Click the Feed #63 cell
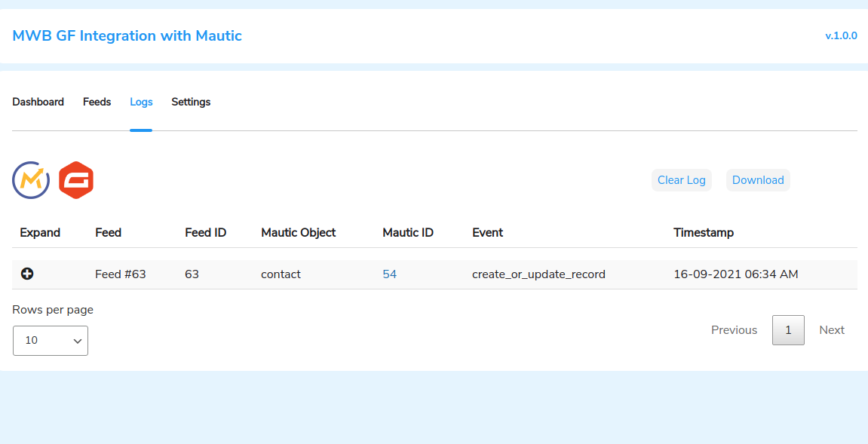 tap(121, 274)
